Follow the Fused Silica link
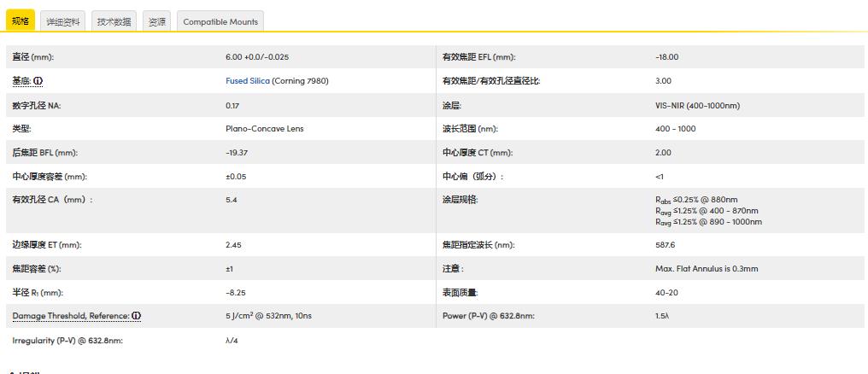The height and width of the screenshot is (374, 868). coord(248,81)
